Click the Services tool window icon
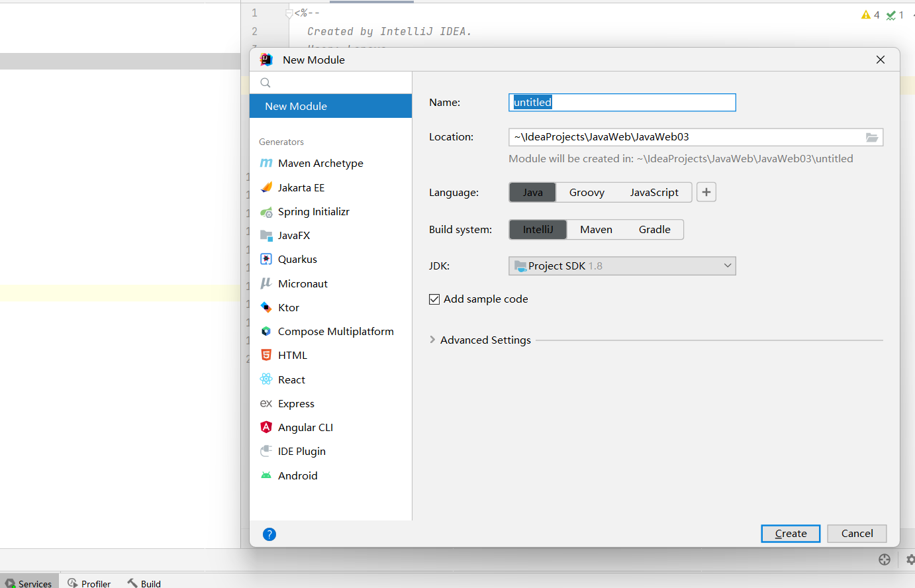915x588 pixels. point(10,583)
